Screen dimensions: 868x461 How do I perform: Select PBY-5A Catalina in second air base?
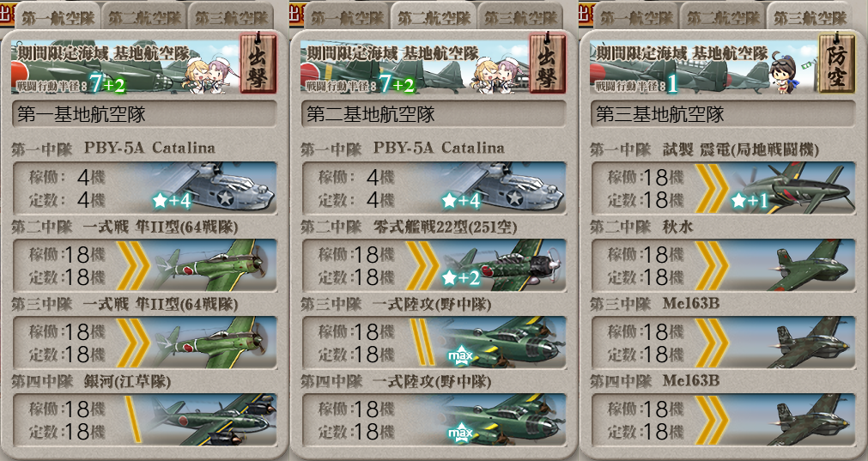pyautogui.click(x=434, y=188)
